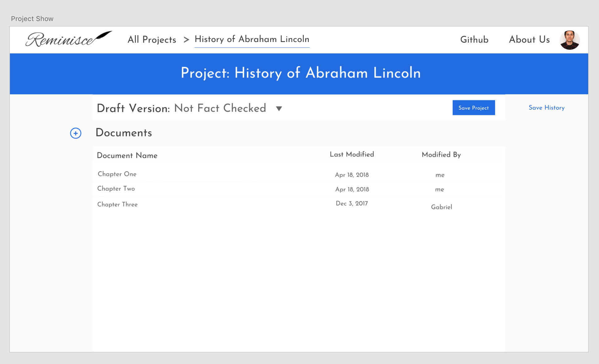The width and height of the screenshot is (599, 364).
Task: Click the plus icon to add a document
Action: [x=75, y=133]
